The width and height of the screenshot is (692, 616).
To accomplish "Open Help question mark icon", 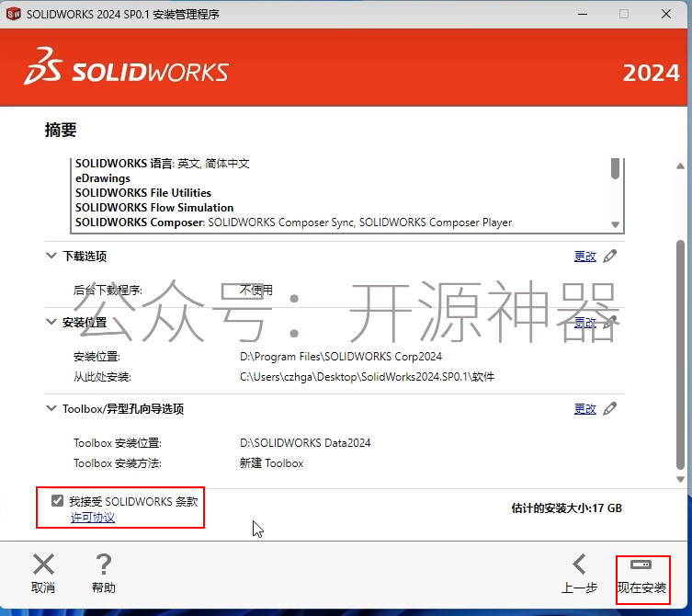I will point(104,565).
